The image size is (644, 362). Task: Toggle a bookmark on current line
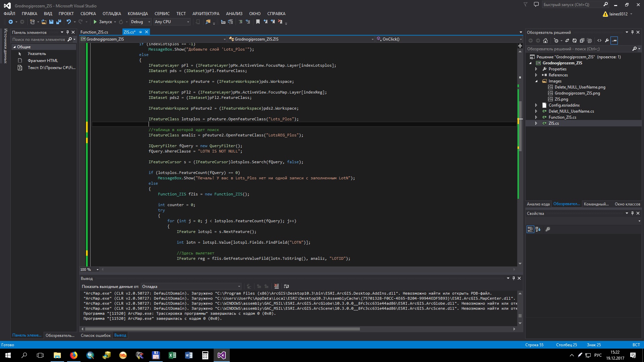tap(258, 22)
